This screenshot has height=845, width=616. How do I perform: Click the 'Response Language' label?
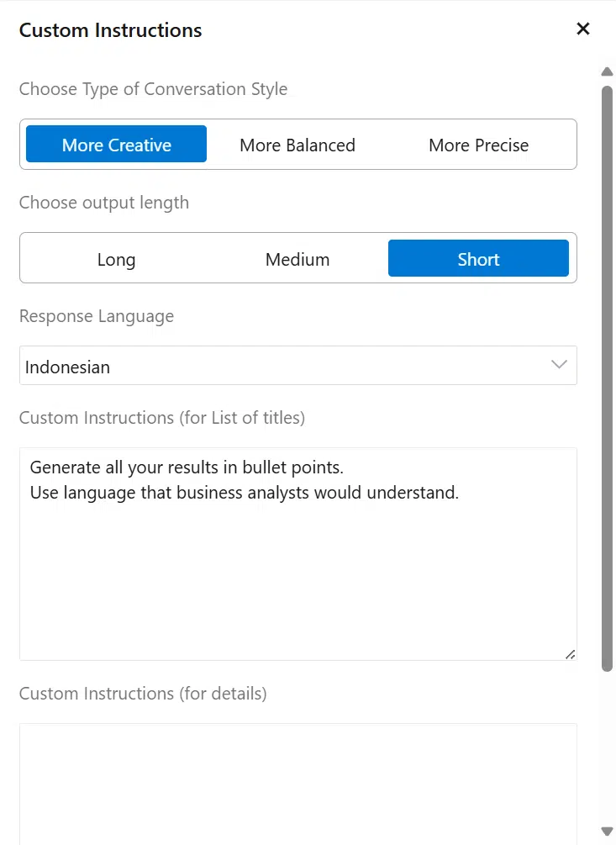click(x=97, y=316)
